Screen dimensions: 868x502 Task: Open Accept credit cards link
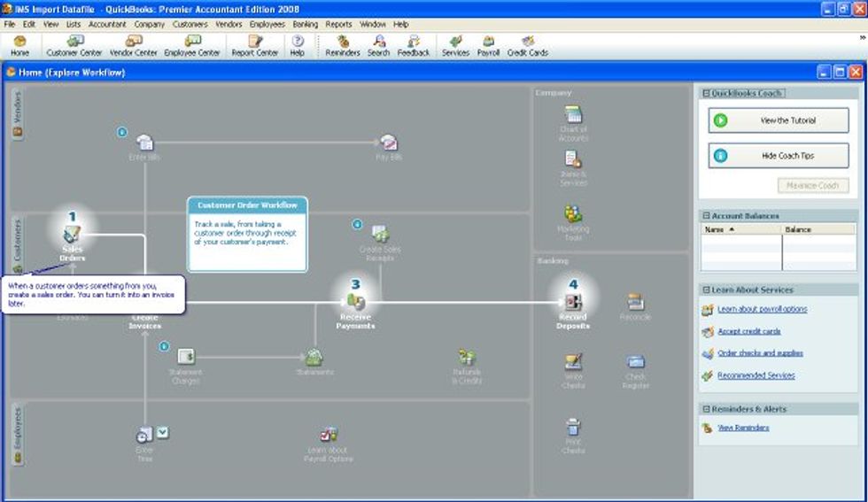748,331
